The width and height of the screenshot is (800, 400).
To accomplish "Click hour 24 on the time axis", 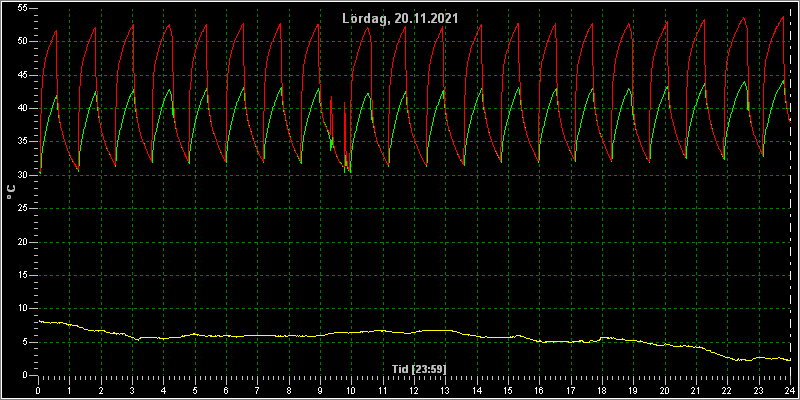I will pyautogui.click(x=790, y=391).
